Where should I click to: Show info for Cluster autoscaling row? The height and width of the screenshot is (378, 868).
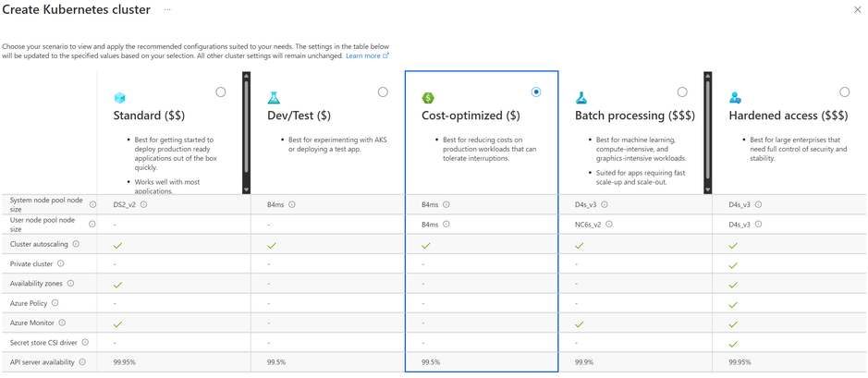(x=76, y=243)
